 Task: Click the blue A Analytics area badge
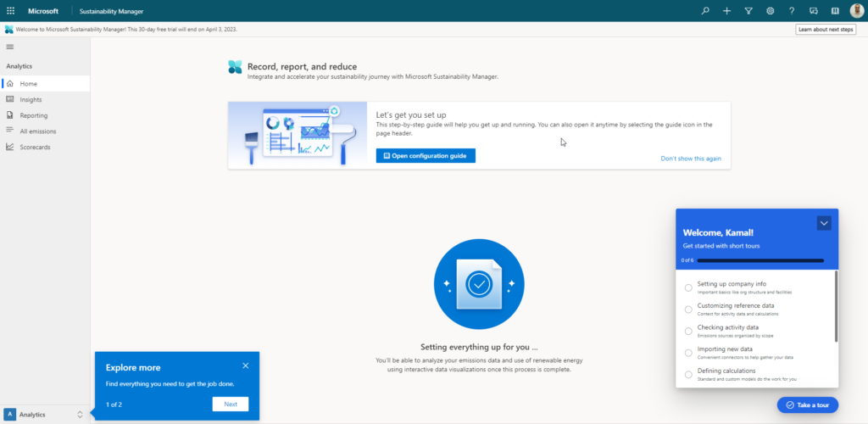coord(10,414)
